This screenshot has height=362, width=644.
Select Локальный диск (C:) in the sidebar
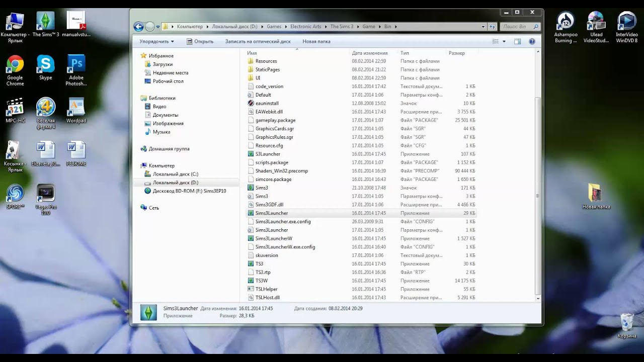click(175, 174)
